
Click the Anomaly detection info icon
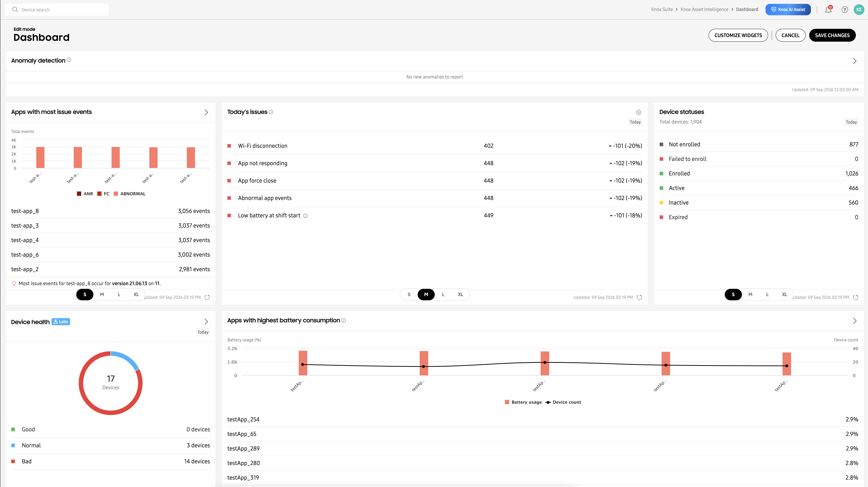pyautogui.click(x=69, y=60)
